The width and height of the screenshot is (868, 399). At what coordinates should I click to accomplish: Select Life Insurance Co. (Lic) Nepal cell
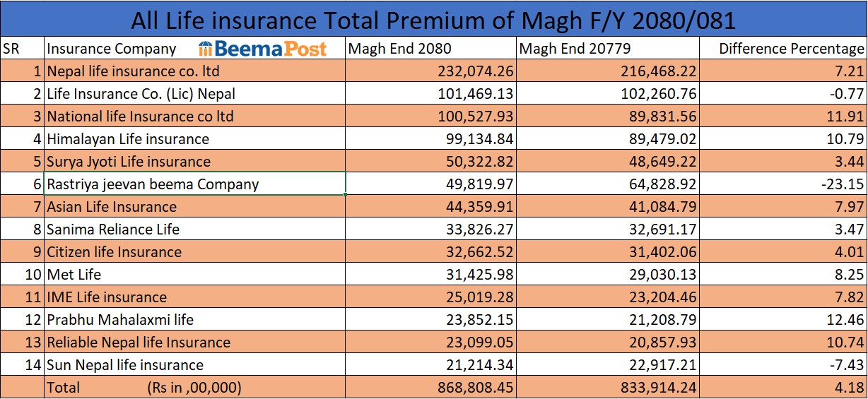[x=194, y=94]
